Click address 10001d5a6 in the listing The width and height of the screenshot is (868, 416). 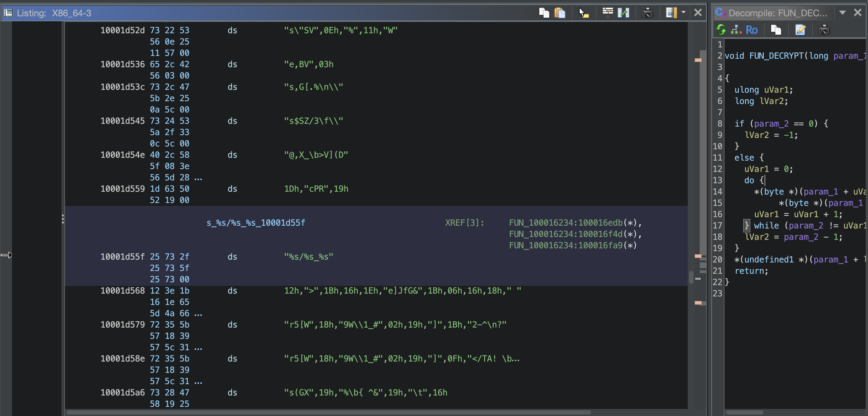pos(123,393)
